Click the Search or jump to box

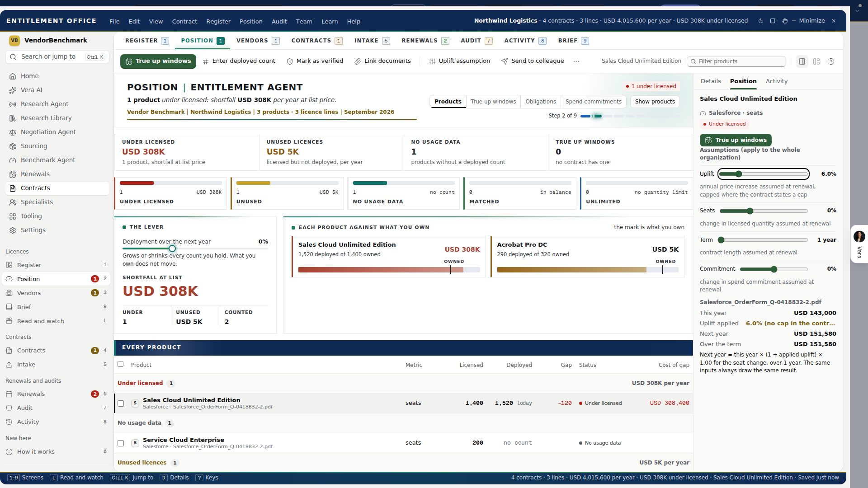click(x=57, y=57)
